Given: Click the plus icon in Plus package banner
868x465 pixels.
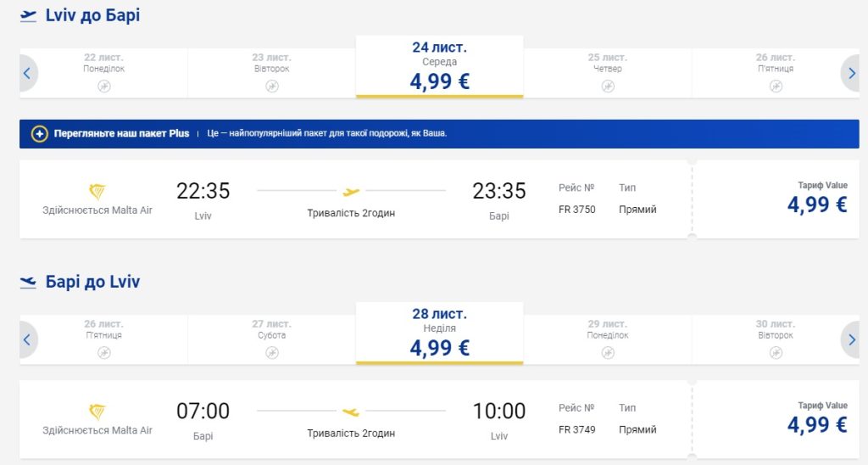Looking at the screenshot, I should click(39, 134).
